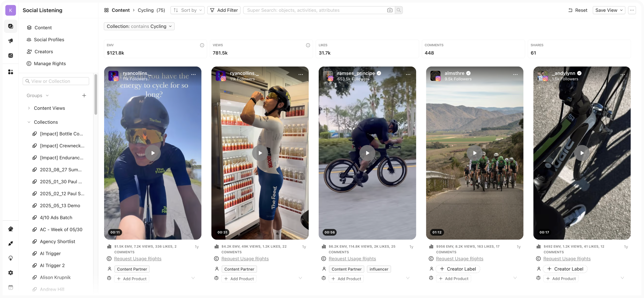Click the lightbulb icon in left sidebar
The image size is (644, 298).
tap(10, 258)
